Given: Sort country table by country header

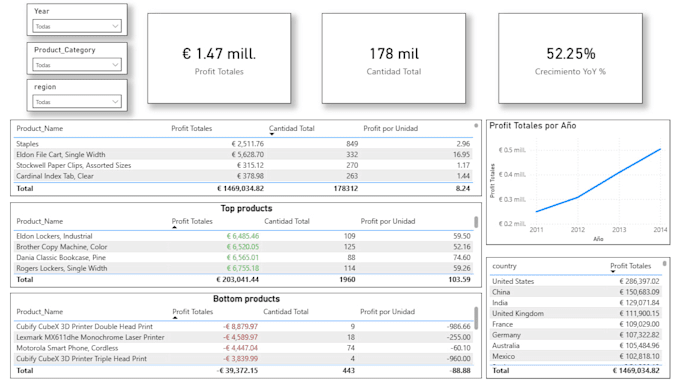Looking at the screenshot, I should click(x=504, y=266).
